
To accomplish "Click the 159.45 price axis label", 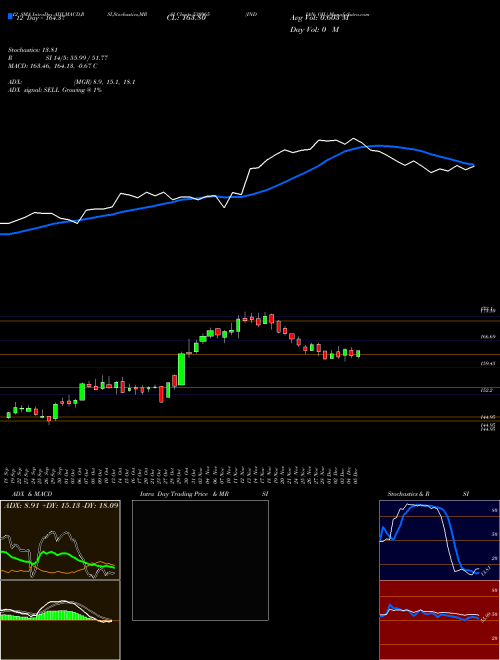I will (488, 363).
